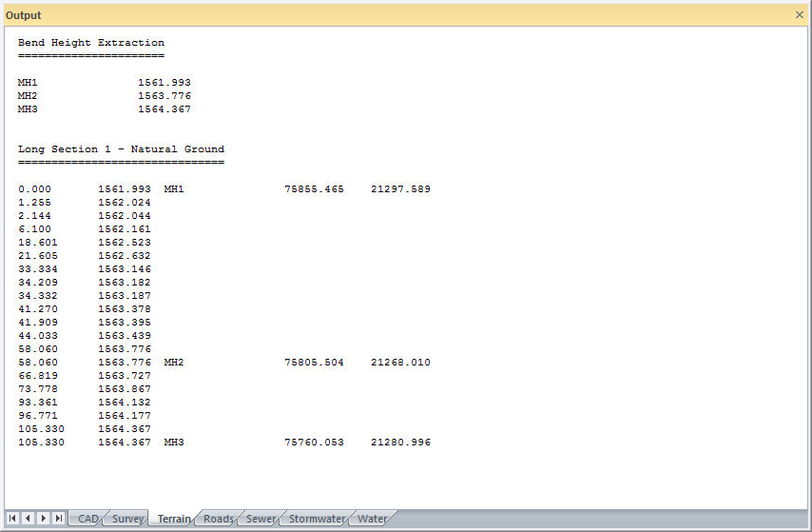Jump to the last tab using the arrow
Viewport: 812px width, 532px height.
59,519
